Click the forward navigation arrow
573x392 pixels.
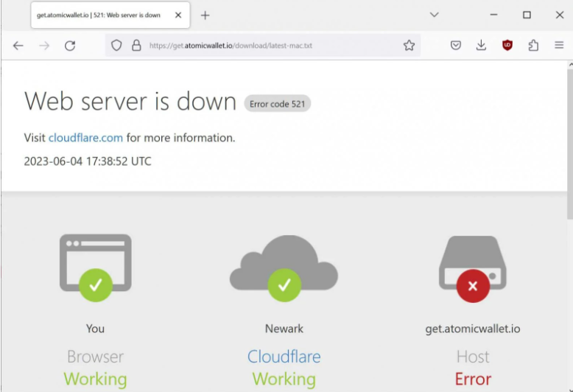(44, 46)
